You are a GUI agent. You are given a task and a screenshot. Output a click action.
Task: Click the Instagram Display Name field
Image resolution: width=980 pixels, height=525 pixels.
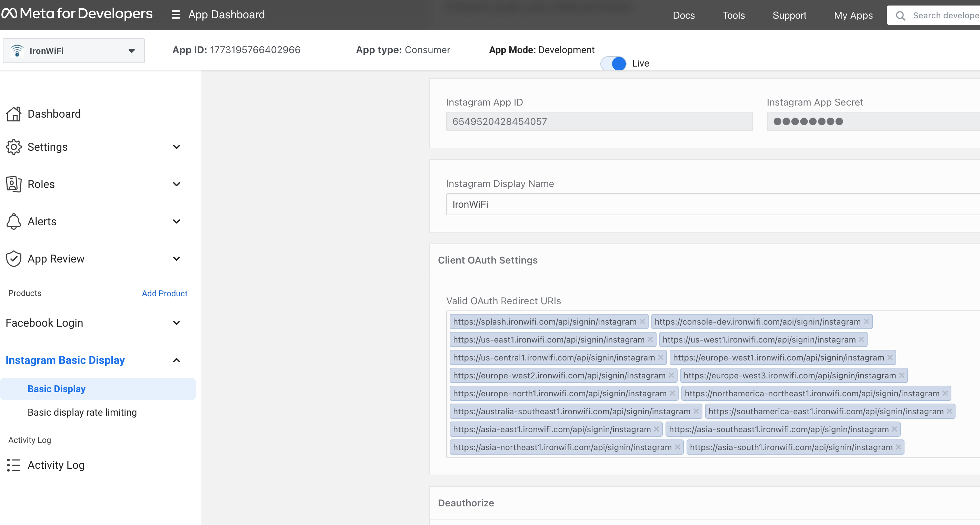(x=713, y=204)
